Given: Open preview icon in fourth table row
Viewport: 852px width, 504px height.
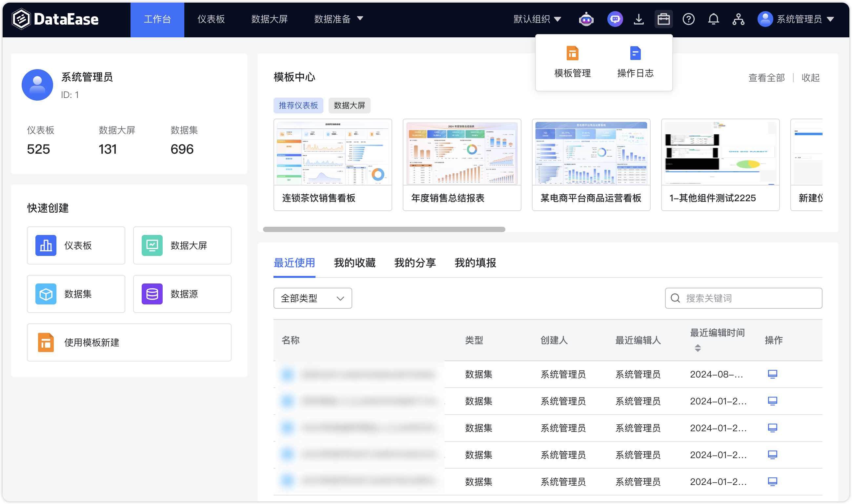Looking at the screenshot, I should pos(772,455).
